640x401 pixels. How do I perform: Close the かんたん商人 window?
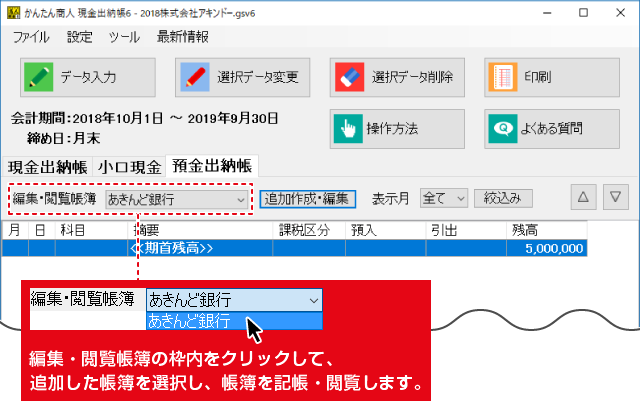(x=620, y=13)
